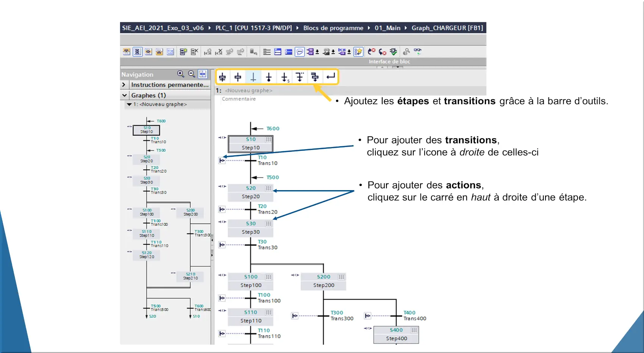Toggle the sequence view toolbar button

[x=138, y=52]
